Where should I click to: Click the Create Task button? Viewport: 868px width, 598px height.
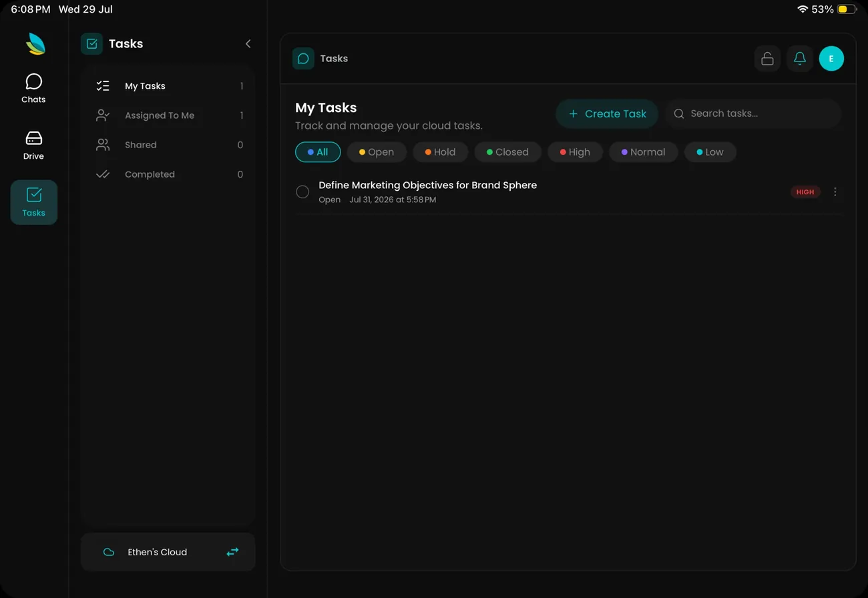(607, 113)
